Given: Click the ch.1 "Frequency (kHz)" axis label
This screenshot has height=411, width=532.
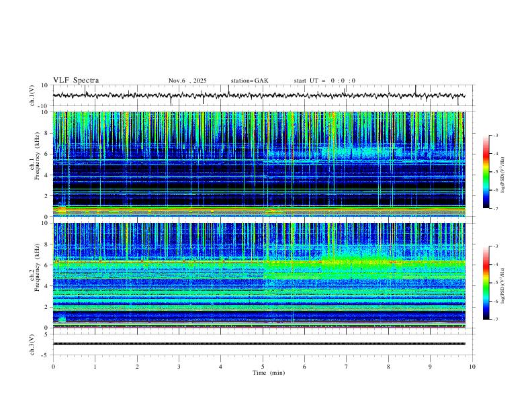Looking at the screenshot, I should 38,156.
